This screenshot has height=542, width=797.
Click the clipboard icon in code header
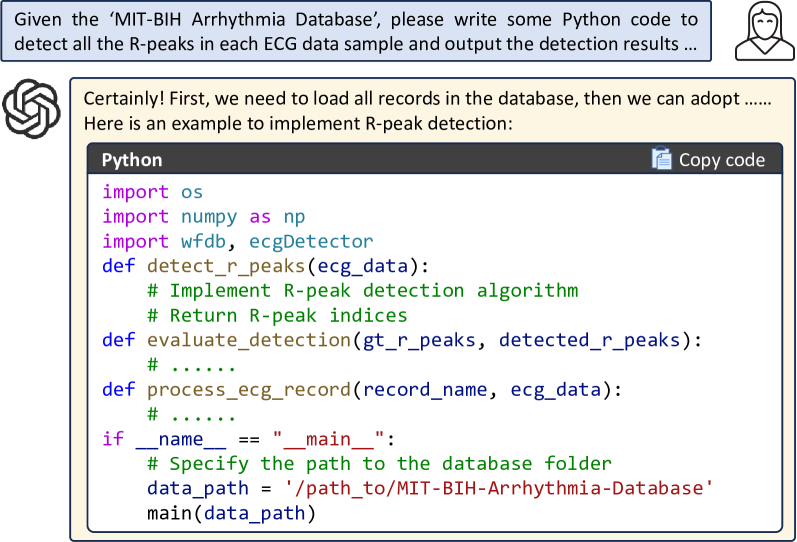(661, 160)
